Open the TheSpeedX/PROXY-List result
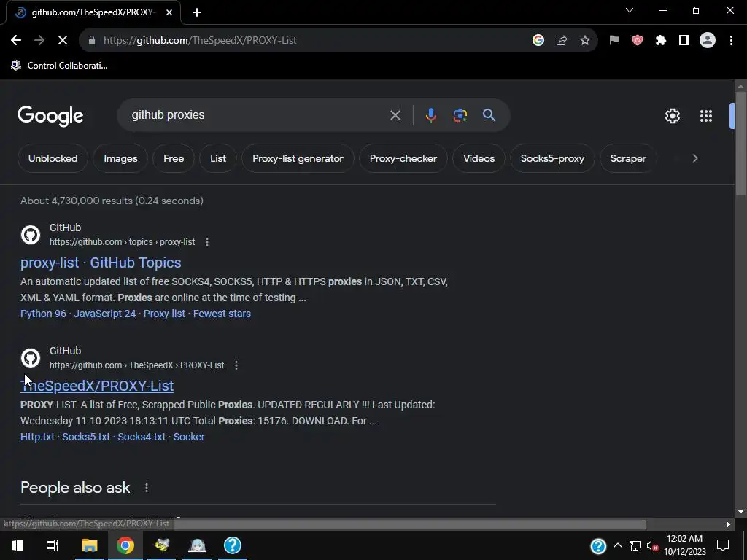Viewport: 747px width, 560px height. [x=97, y=386]
